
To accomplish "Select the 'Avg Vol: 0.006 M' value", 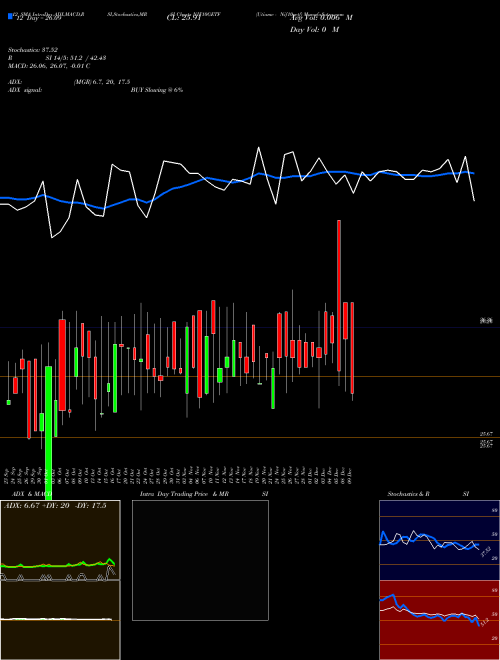I will [x=321, y=18].
